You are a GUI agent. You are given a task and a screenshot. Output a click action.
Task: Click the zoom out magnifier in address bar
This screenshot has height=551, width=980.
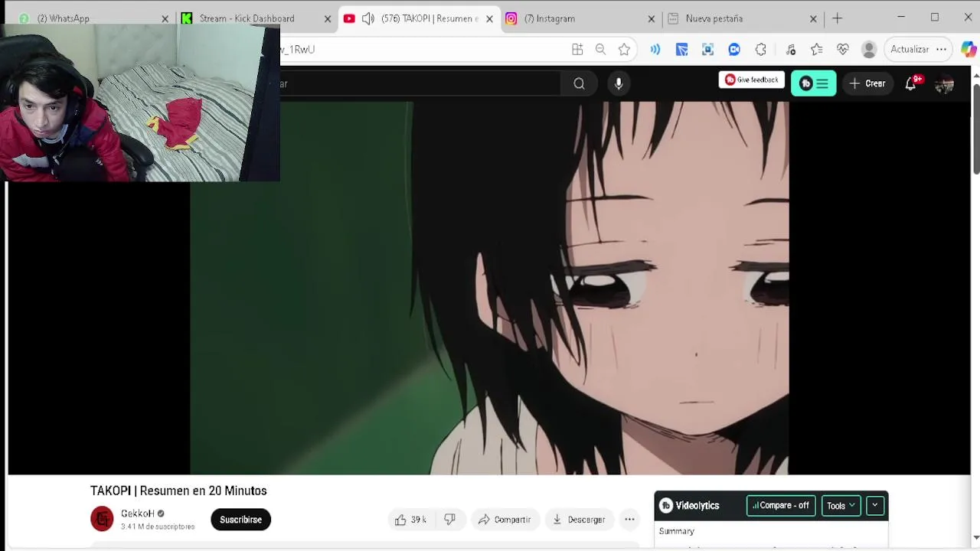click(x=601, y=50)
